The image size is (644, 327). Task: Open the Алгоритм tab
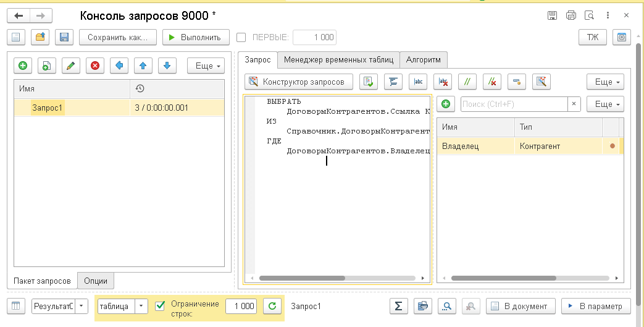click(424, 60)
